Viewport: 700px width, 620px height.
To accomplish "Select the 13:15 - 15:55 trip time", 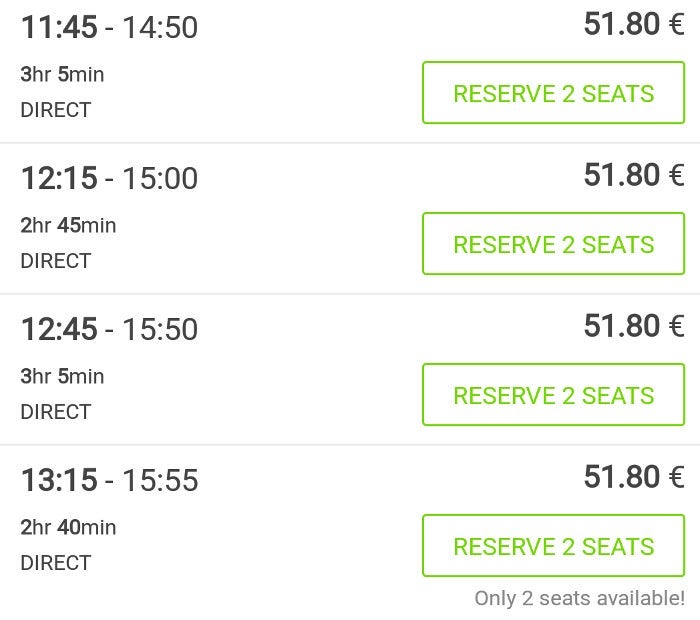I will click(109, 480).
